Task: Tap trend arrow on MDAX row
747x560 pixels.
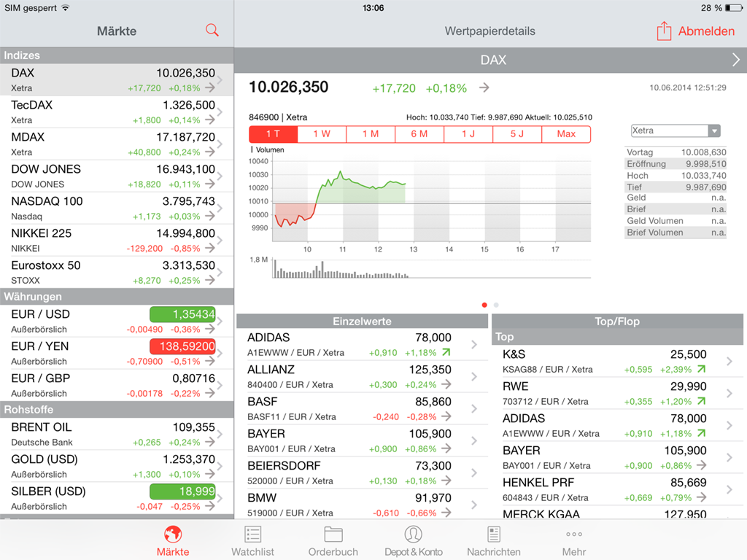Action: point(209,152)
